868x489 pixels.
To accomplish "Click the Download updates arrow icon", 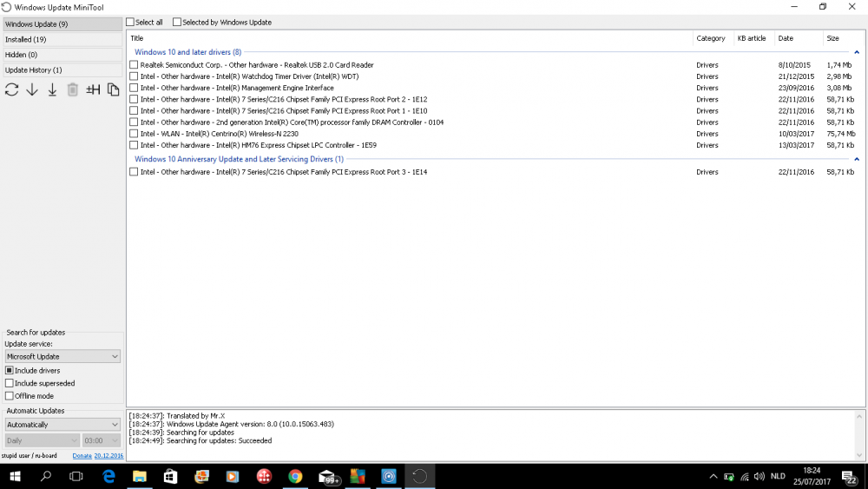I will pos(32,89).
